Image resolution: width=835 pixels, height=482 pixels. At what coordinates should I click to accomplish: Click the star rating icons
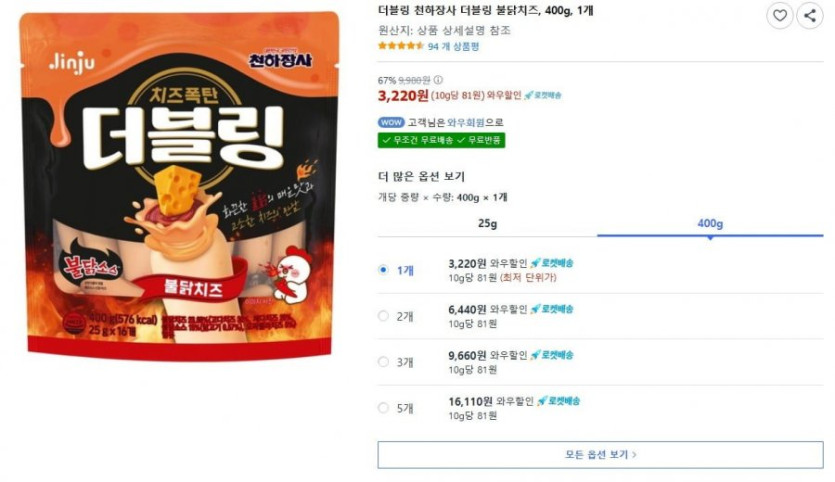(x=401, y=46)
